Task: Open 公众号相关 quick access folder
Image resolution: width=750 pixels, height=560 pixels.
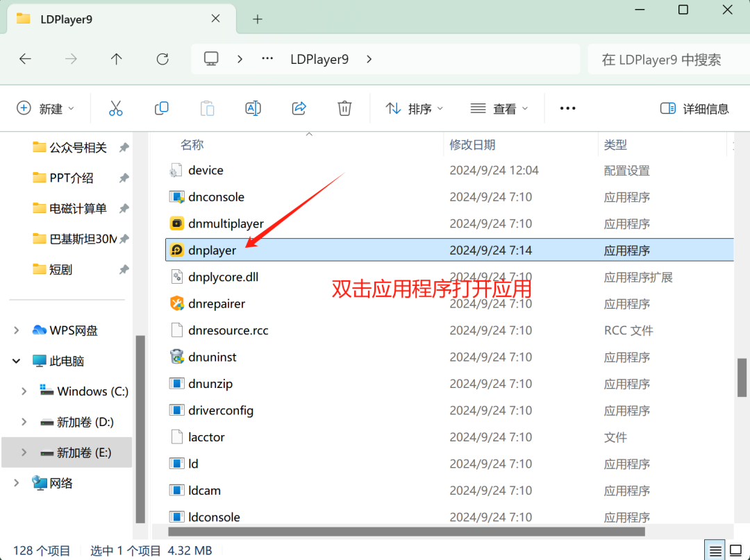Action: click(x=69, y=147)
